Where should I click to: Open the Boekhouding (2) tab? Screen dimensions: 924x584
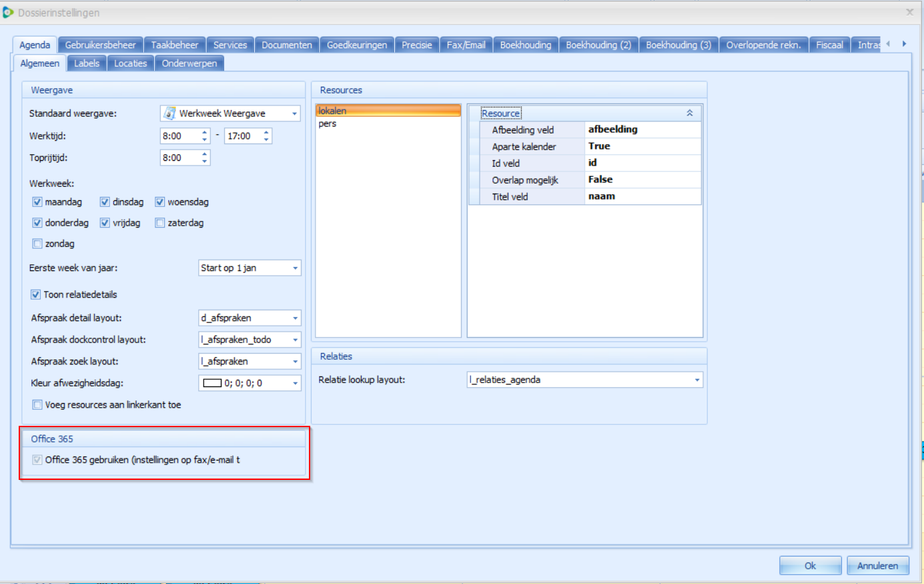(x=598, y=45)
